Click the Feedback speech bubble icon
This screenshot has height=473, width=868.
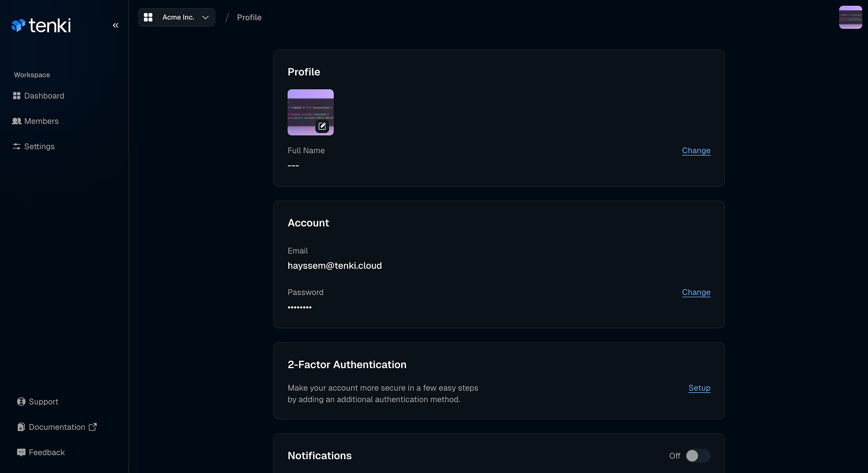pyautogui.click(x=21, y=452)
